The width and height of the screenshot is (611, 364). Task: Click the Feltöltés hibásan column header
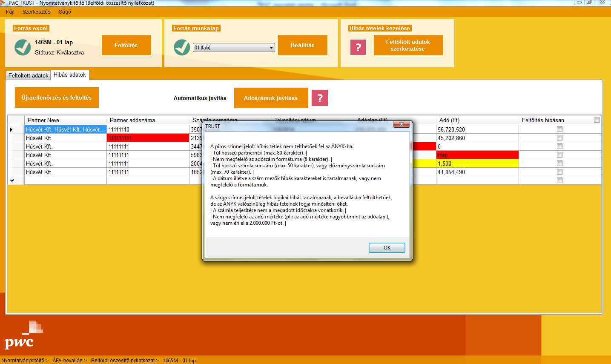(559, 120)
